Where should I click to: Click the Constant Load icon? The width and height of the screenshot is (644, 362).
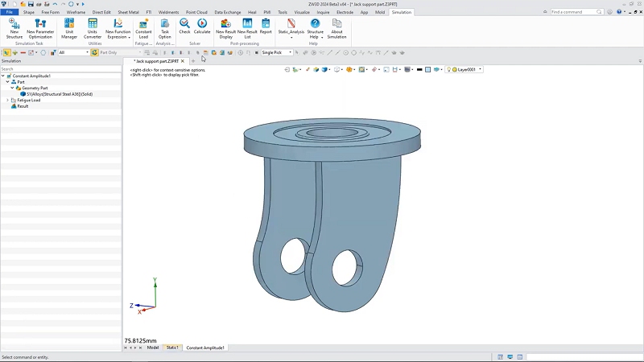click(x=143, y=24)
